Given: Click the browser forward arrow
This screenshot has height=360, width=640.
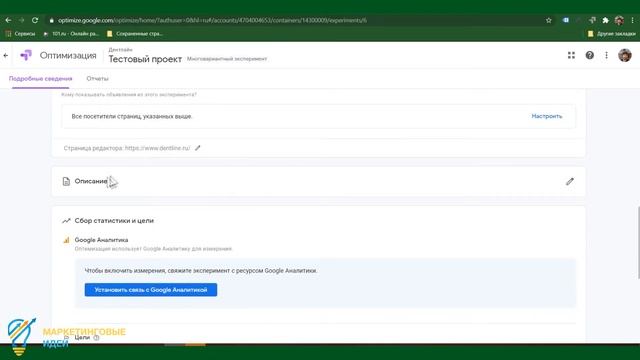Looking at the screenshot, I should (x=22, y=20).
